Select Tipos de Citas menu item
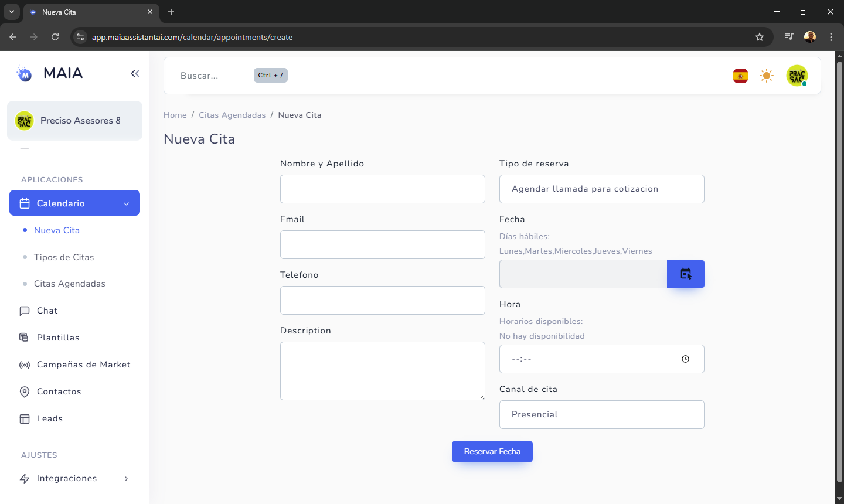The width and height of the screenshot is (844, 504). pyautogui.click(x=64, y=257)
